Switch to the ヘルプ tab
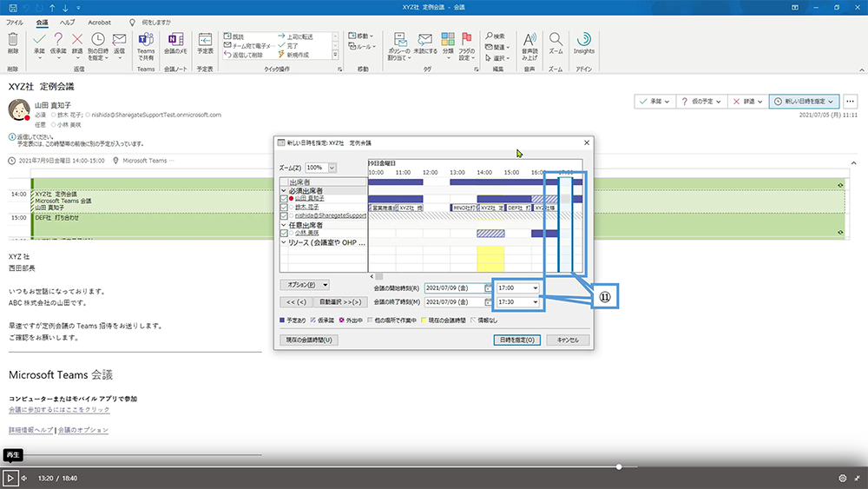Viewport: 868px width, 489px height. (x=67, y=23)
